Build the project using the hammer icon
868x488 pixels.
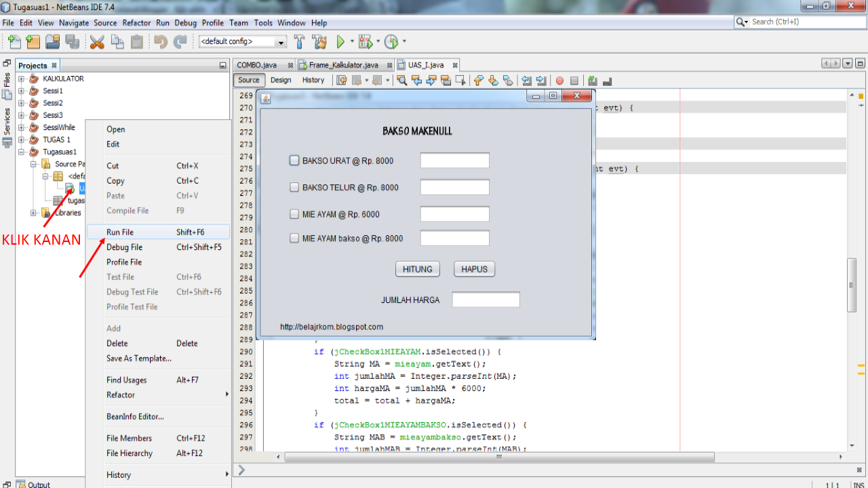pyautogui.click(x=299, y=41)
